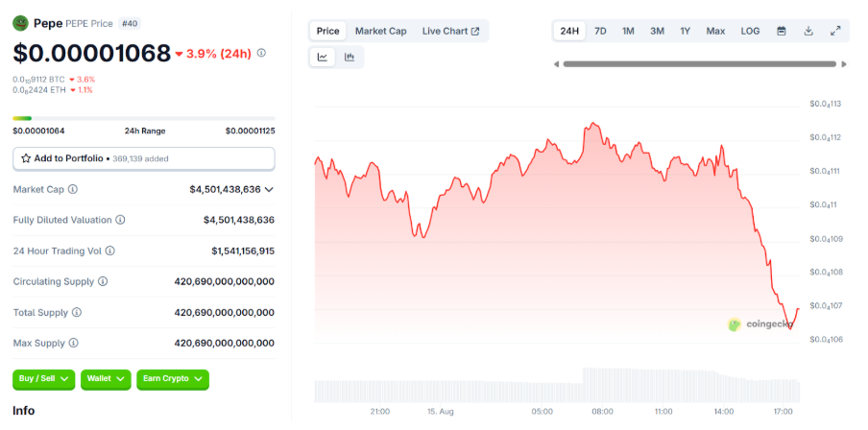Click the $1,541,156,915 trading volume value
This screenshot has width=868, height=430.
243,251
